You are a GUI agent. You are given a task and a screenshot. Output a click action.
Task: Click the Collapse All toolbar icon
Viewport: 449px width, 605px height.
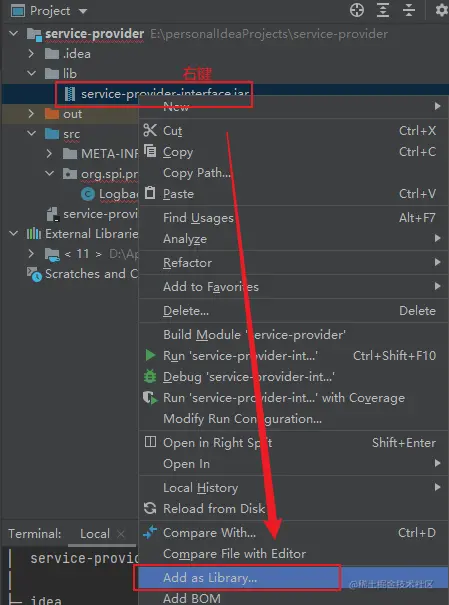tap(409, 10)
